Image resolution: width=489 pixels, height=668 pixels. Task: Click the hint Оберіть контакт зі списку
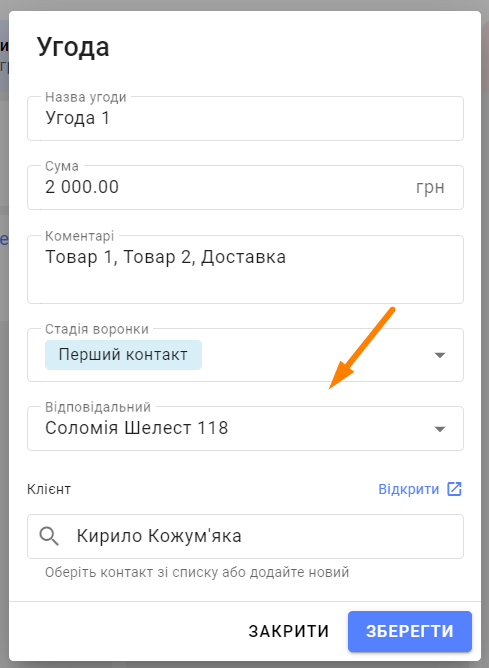197,572
